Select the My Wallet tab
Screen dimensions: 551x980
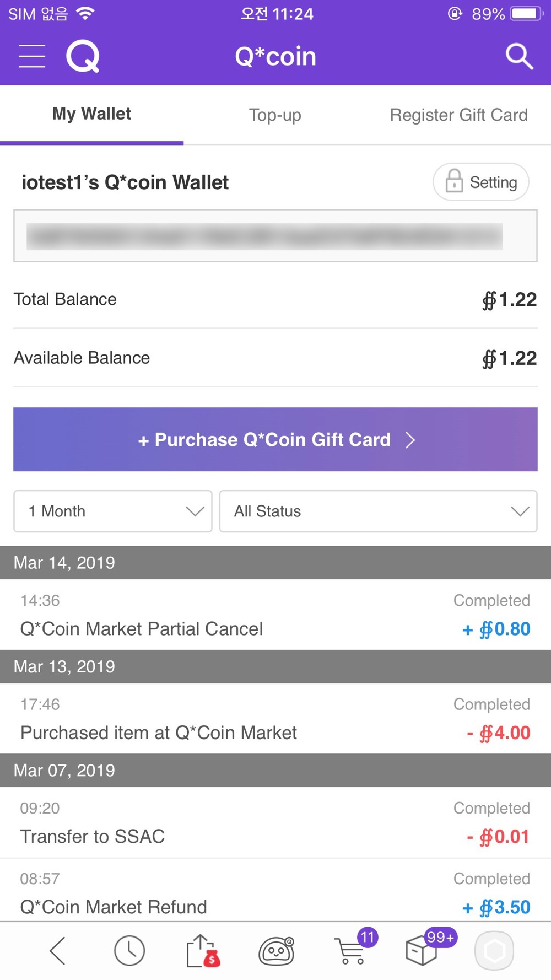91,115
